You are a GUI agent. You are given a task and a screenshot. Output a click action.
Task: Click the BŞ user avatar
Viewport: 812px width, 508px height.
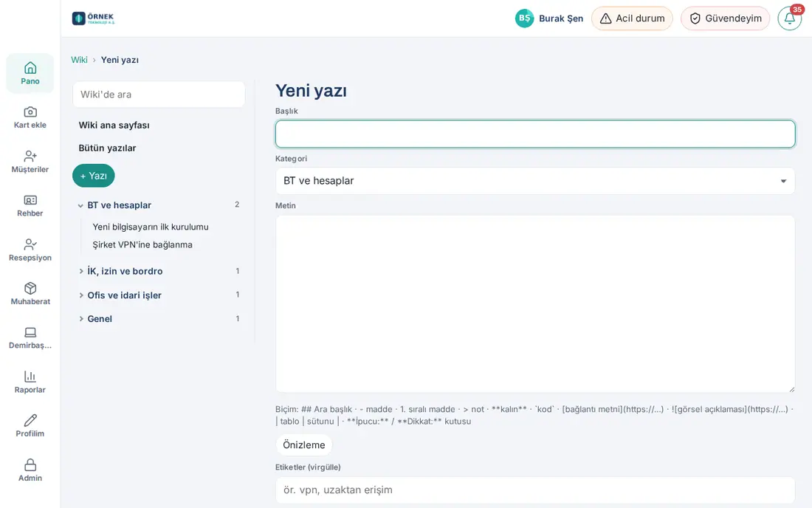524,18
